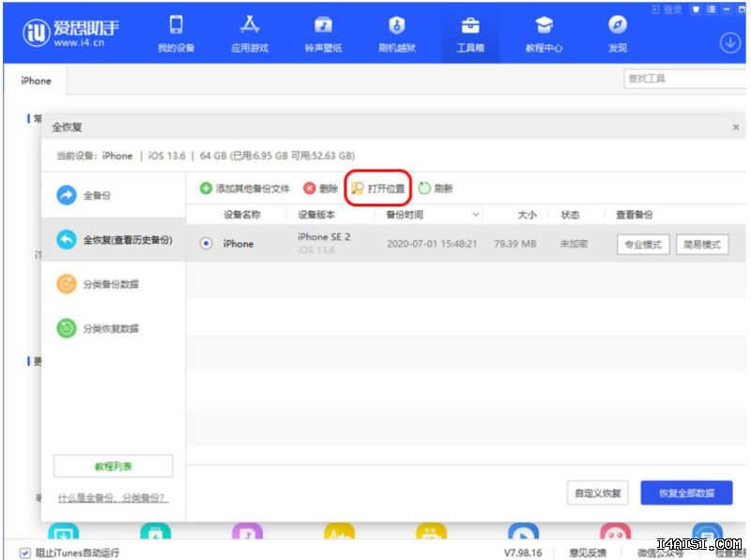
Task: Toggle 阻止iTunes自动运行 checkbox
Action: (25, 552)
